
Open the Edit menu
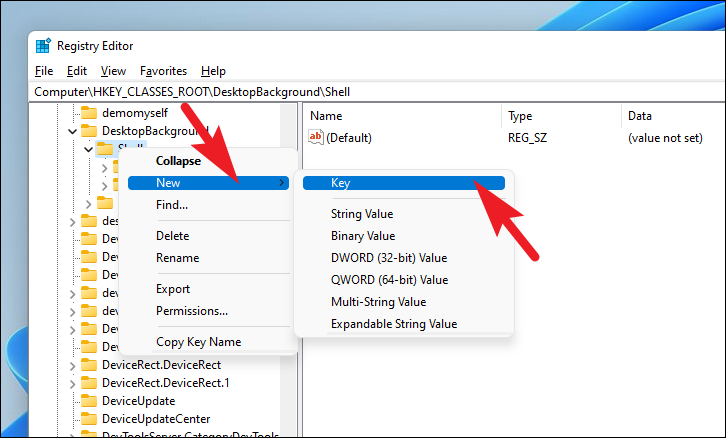pyautogui.click(x=76, y=71)
